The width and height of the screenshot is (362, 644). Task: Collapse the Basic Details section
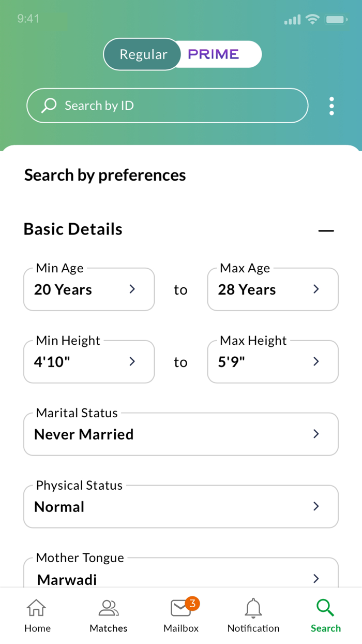326,230
